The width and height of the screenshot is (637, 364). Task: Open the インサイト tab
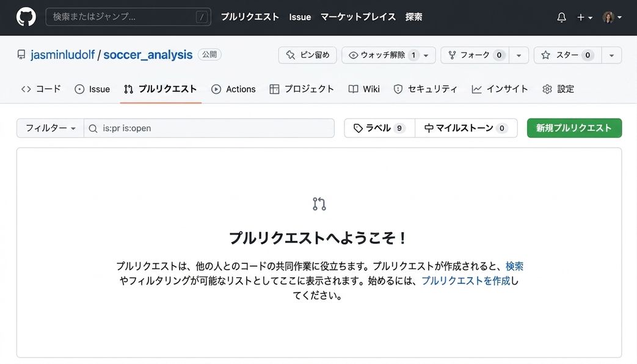click(500, 89)
